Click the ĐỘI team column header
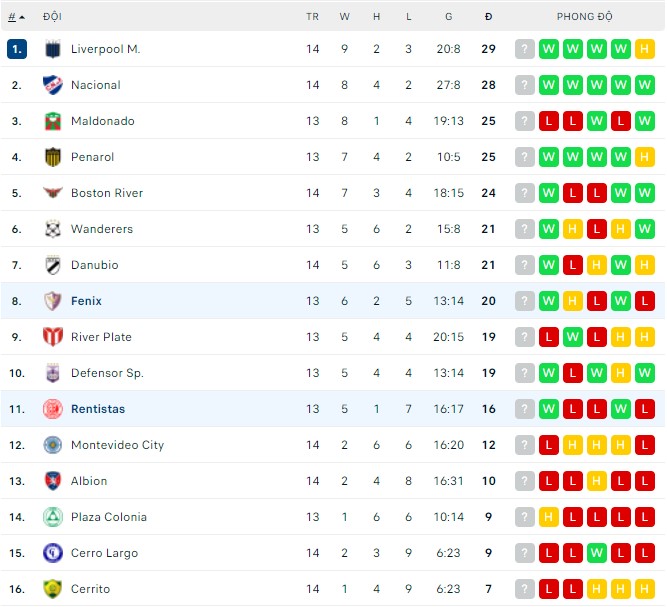This screenshot has width=667, height=607. click(52, 17)
